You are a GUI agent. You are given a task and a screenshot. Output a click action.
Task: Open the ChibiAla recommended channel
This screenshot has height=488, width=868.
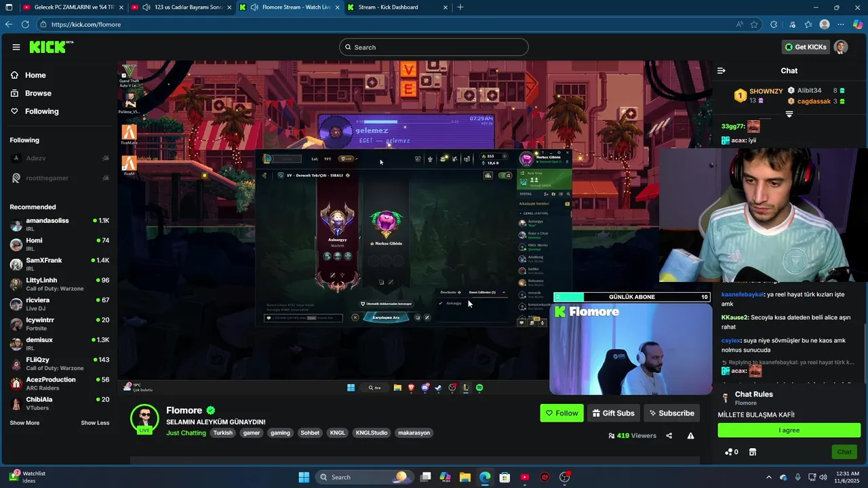(59, 403)
